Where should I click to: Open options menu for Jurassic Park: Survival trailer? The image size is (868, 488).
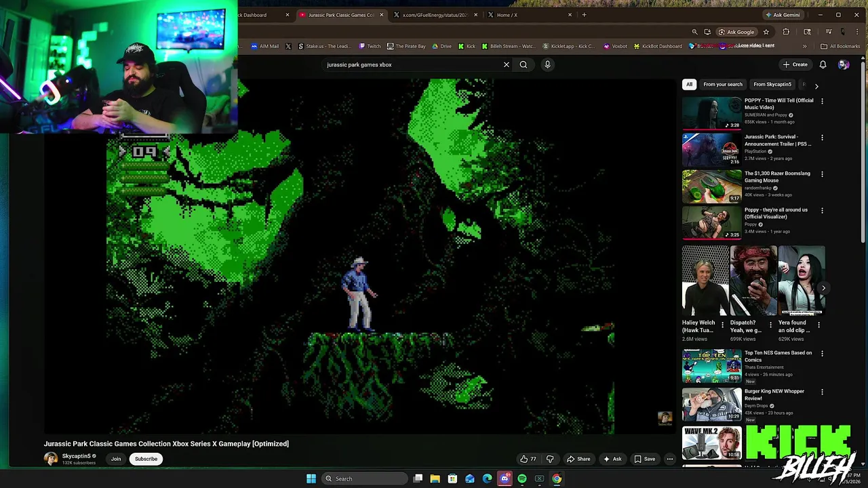822,138
